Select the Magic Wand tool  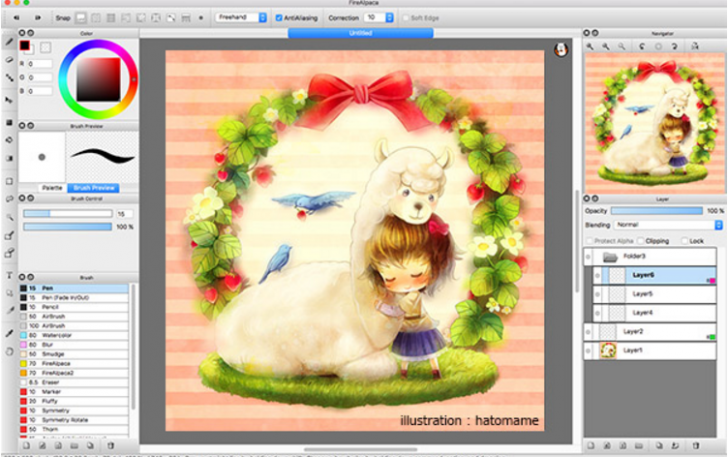pyautogui.click(x=9, y=217)
